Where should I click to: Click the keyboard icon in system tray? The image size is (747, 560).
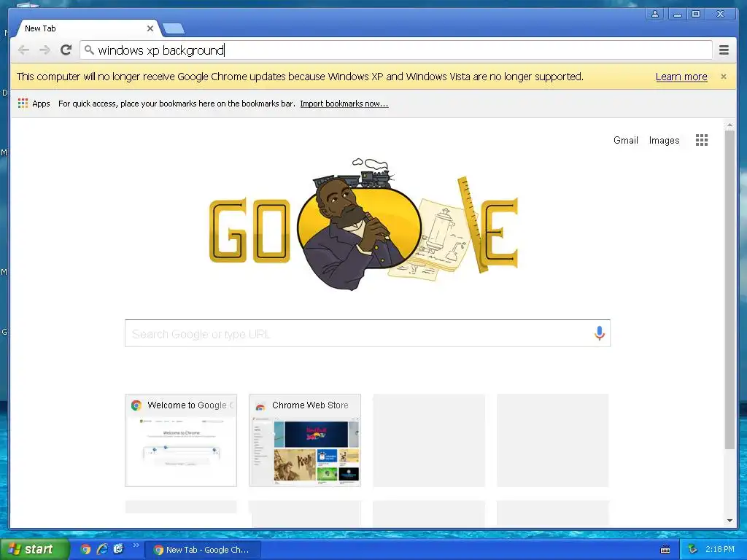point(665,550)
